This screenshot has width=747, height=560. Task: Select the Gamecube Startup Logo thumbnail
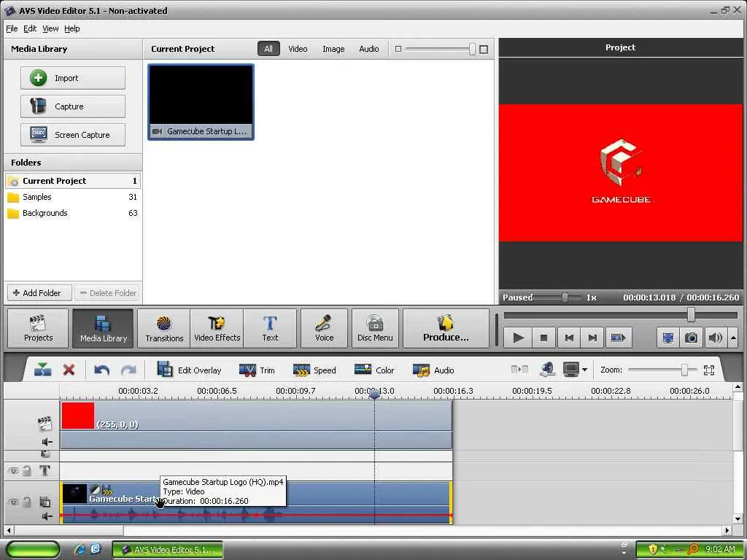coord(201,102)
